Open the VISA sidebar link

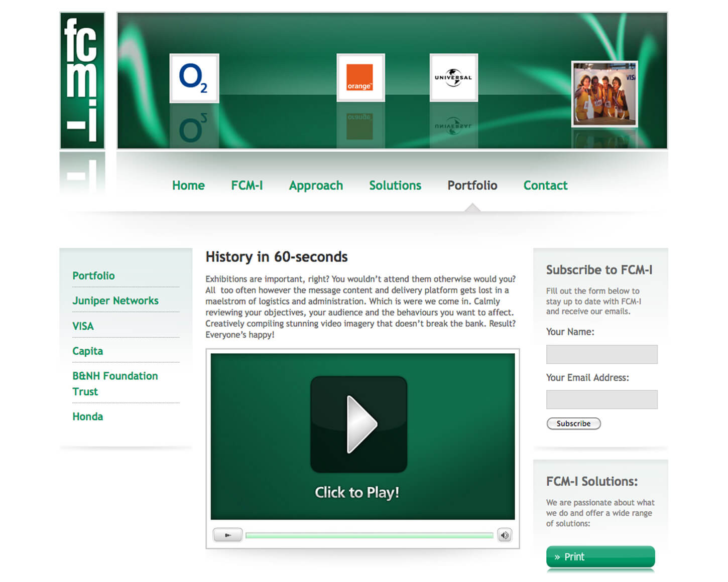click(83, 326)
